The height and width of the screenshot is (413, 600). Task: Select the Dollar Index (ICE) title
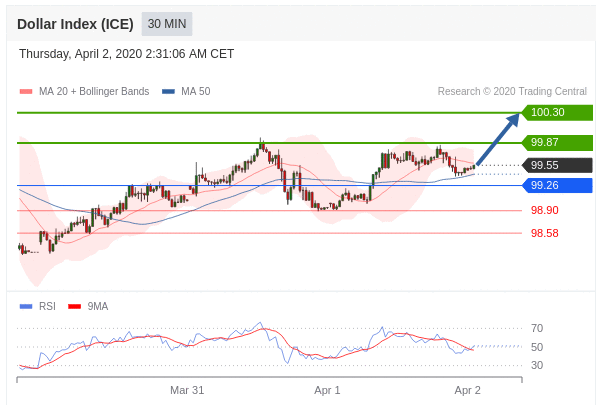[75, 24]
